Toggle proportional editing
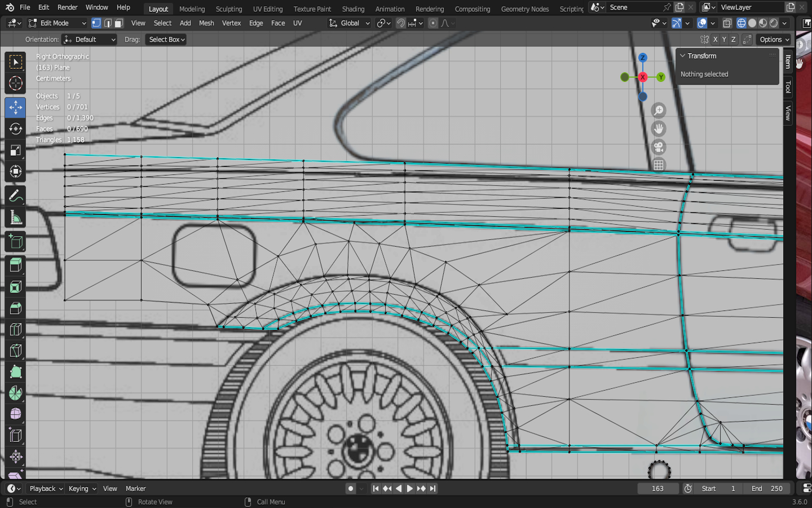 (x=433, y=23)
